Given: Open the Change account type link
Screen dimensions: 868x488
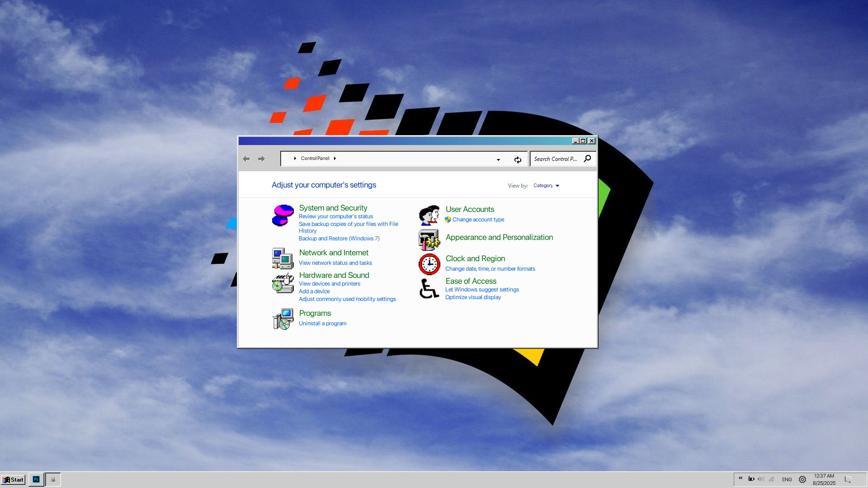Looking at the screenshot, I should [x=478, y=220].
